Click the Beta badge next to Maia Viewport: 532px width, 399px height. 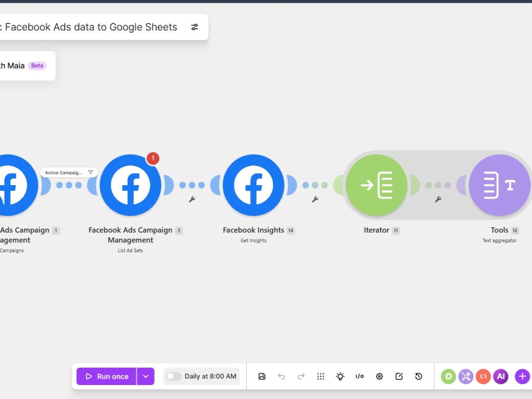[37, 65]
